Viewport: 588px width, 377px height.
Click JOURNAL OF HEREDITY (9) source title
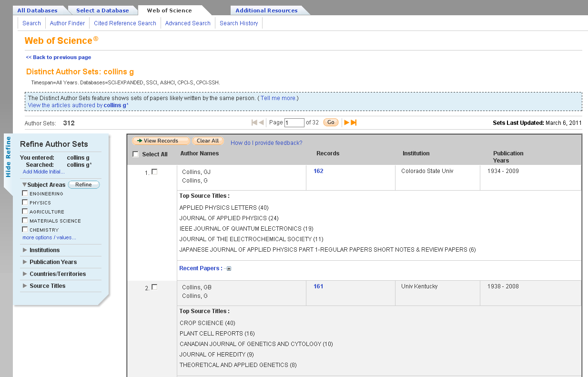click(217, 355)
